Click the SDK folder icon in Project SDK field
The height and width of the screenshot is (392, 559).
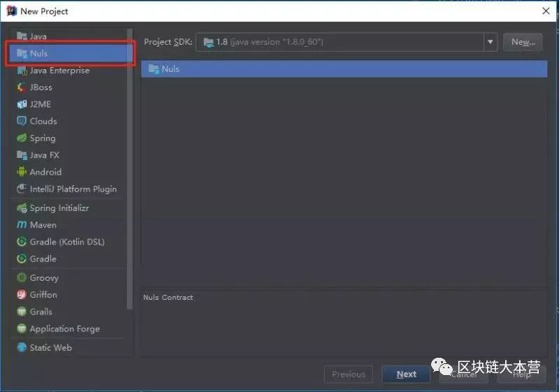(x=208, y=43)
